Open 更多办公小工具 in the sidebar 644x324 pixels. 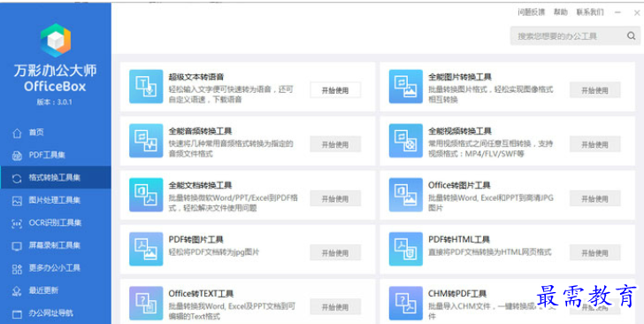[56, 268]
